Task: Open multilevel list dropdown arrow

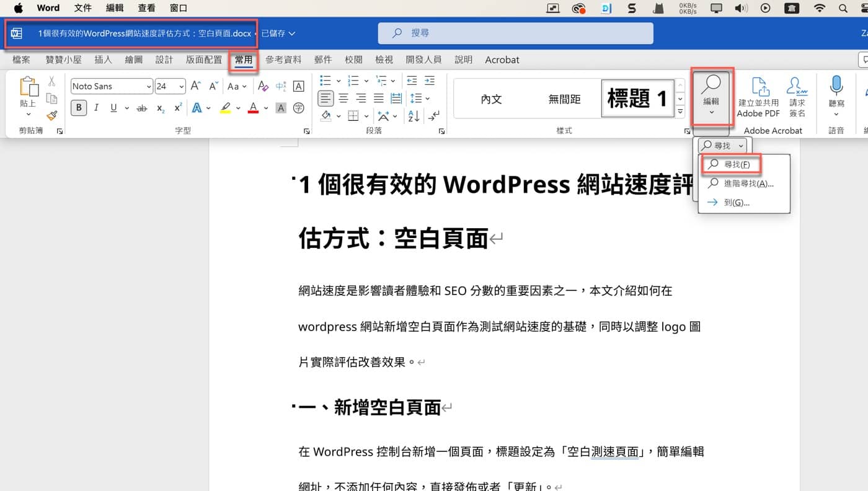Action: (394, 81)
